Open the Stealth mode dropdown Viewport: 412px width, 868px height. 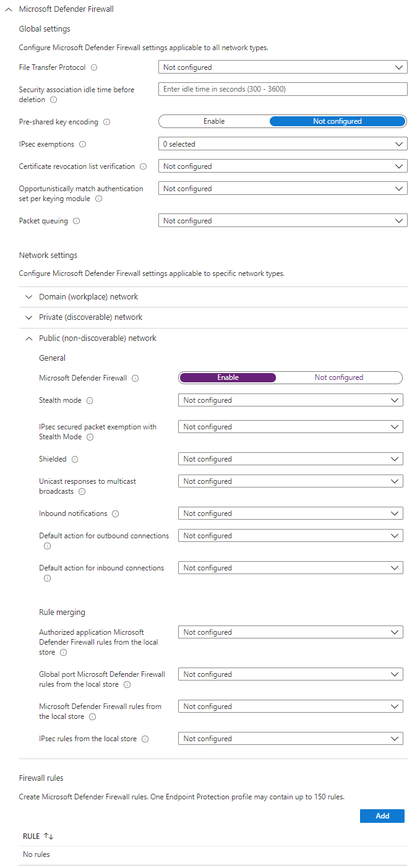[x=290, y=400]
